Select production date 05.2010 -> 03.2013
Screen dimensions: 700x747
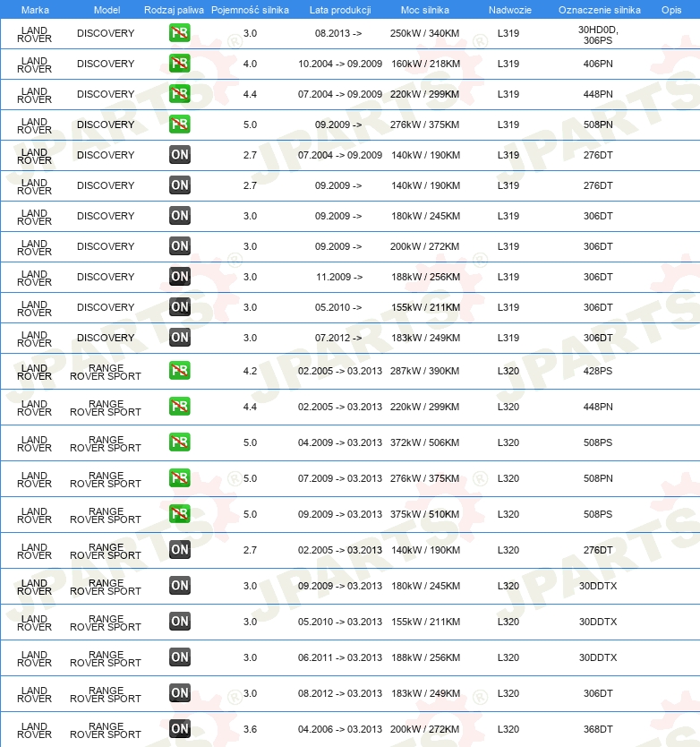coord(340,622)
